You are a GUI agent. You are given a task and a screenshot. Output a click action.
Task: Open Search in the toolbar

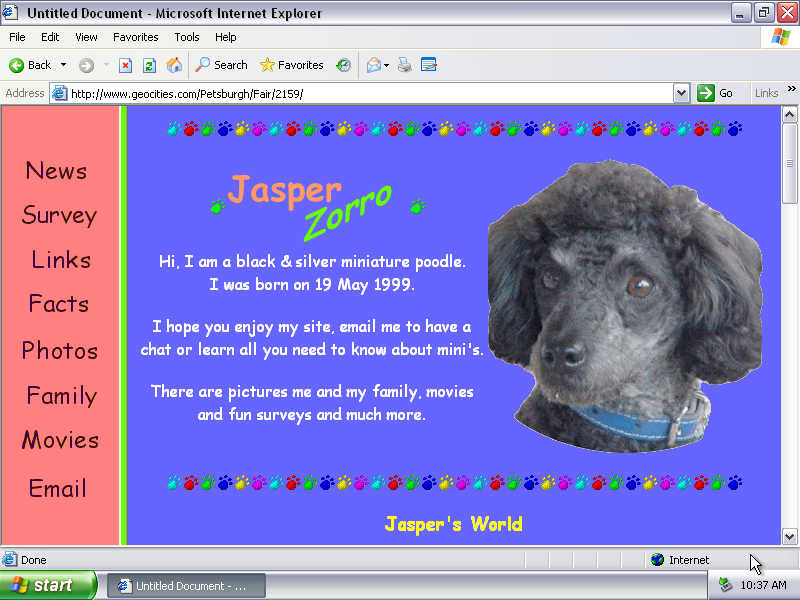(x=221, y=65)
